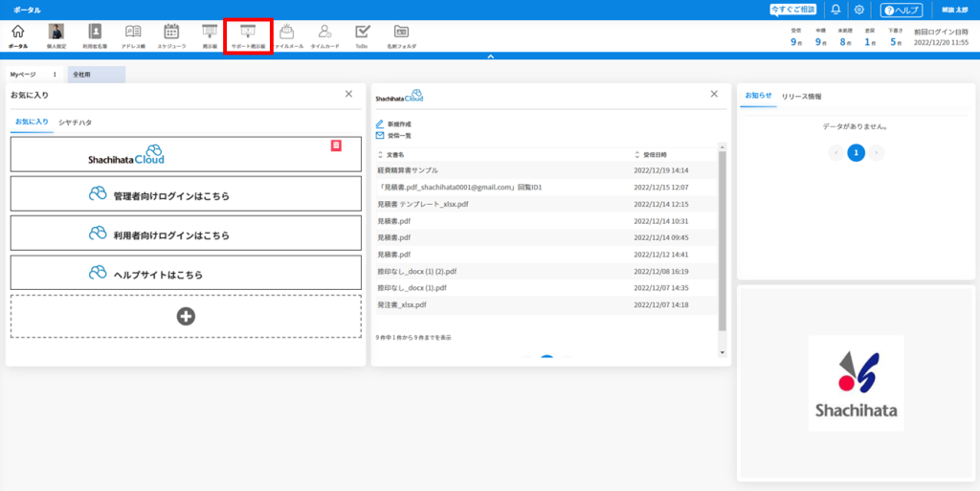
Task: Open the ファイルメール icon
Action: tap(287, 36)
